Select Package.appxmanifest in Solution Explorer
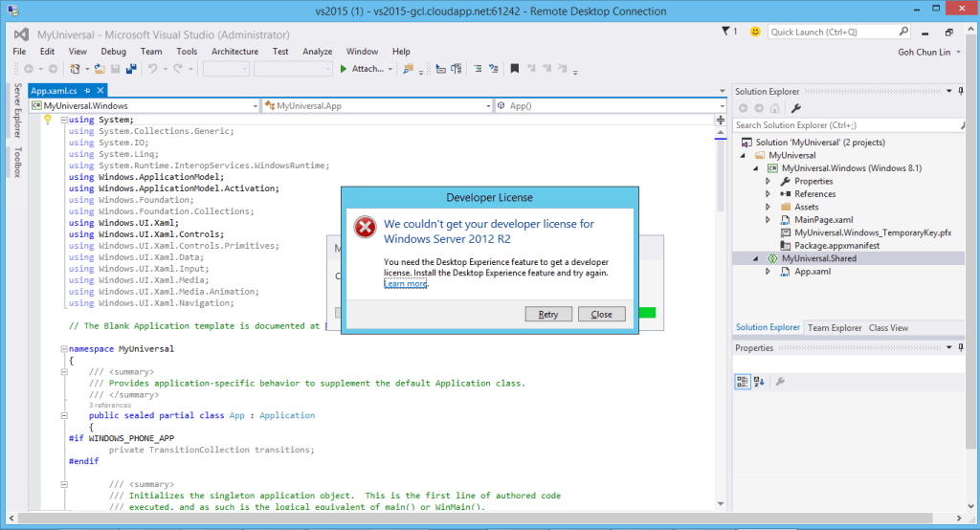 click(x=836, y=246)
